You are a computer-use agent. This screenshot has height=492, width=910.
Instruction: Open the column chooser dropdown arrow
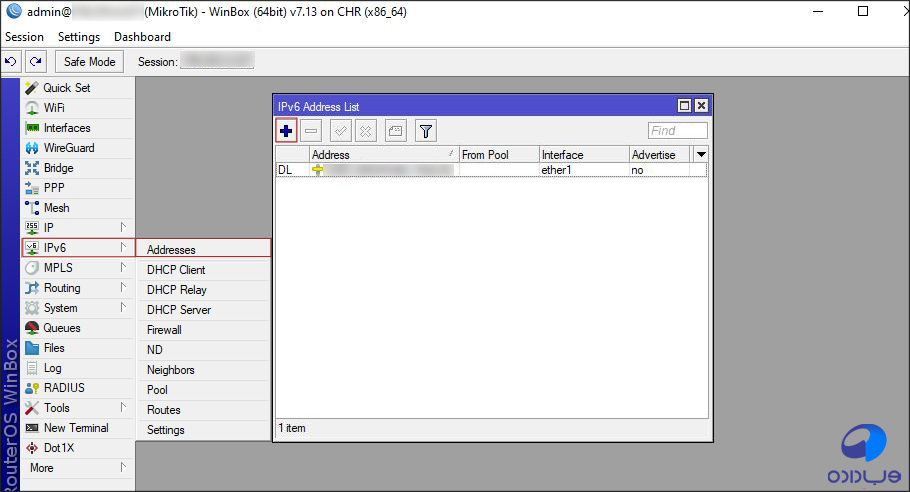point(701,155)
